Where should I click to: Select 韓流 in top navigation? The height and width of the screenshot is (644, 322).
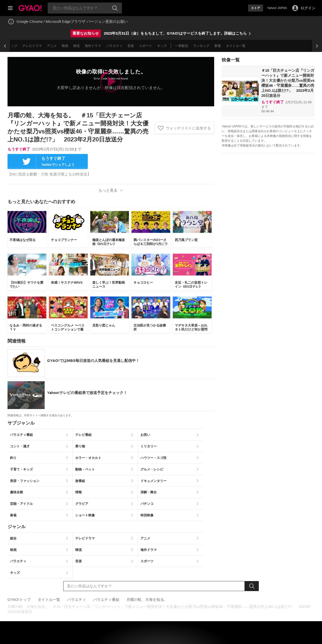[76, 46]
